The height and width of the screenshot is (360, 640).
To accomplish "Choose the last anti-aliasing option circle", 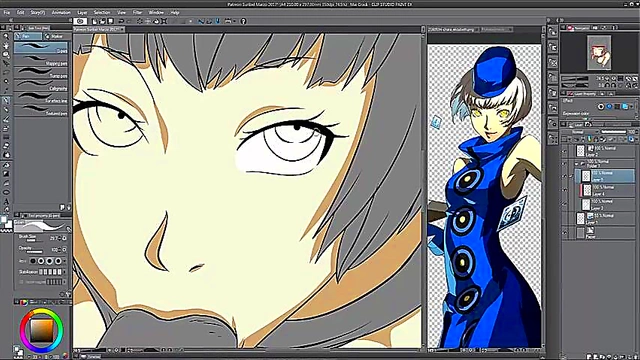I will point(58,261).
